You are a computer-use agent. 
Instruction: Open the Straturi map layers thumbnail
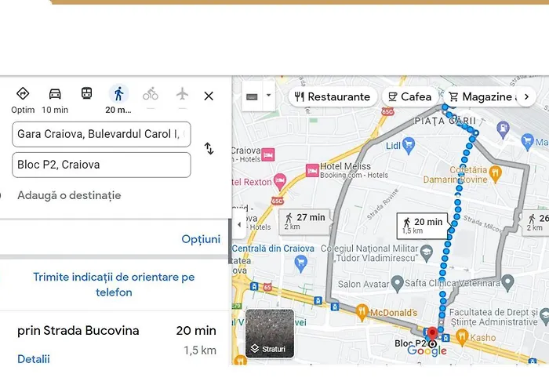(270, 333)
